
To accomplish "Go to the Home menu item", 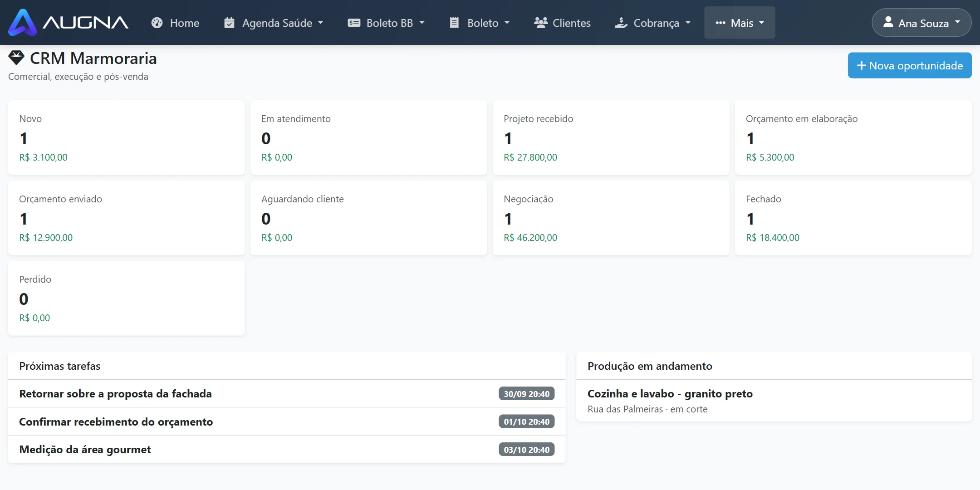I will coord(175,23).
